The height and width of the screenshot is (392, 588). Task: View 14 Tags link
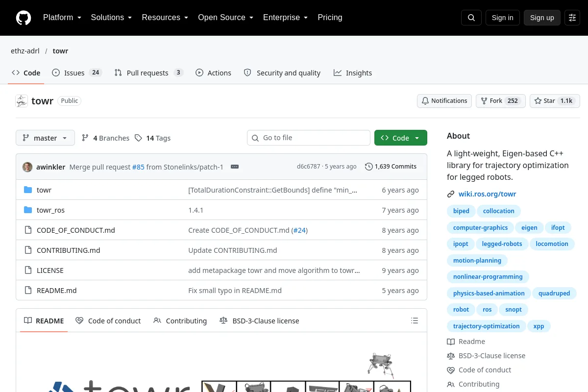152,138
